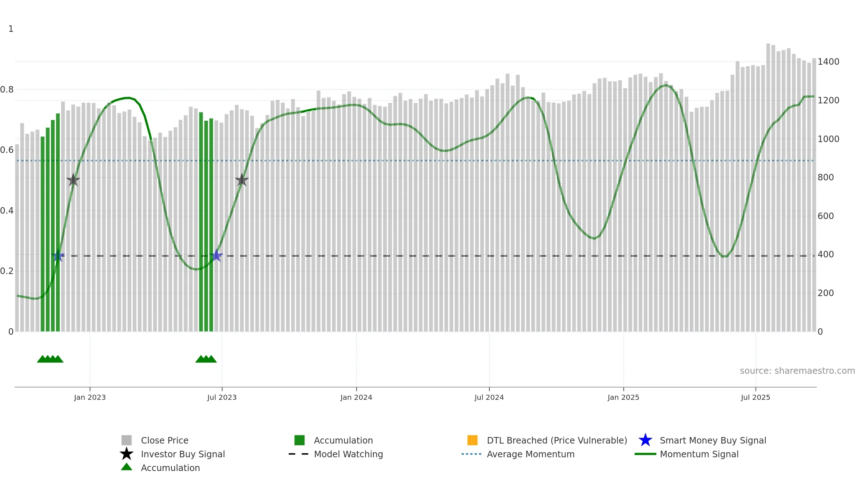Click the Jan 2024 axis label

tap(356, 398)
